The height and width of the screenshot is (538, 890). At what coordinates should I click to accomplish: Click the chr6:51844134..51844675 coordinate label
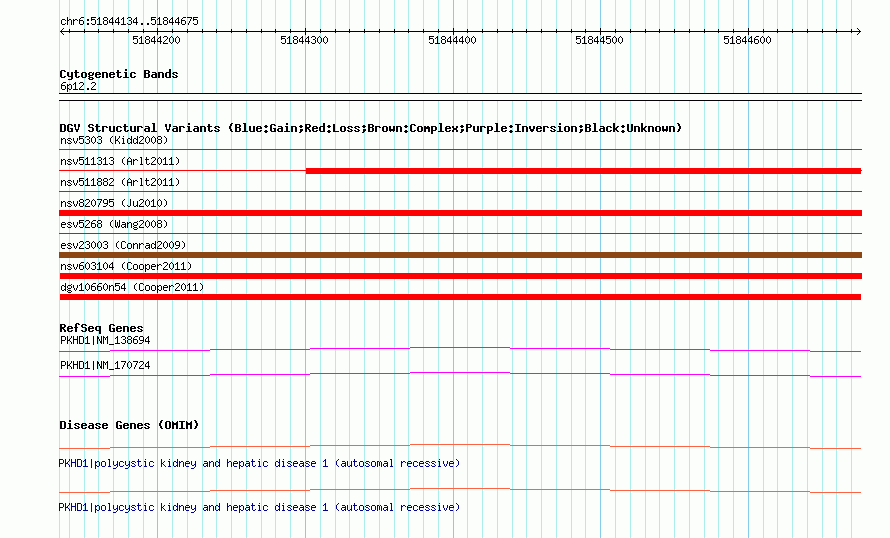click(129, 21)
